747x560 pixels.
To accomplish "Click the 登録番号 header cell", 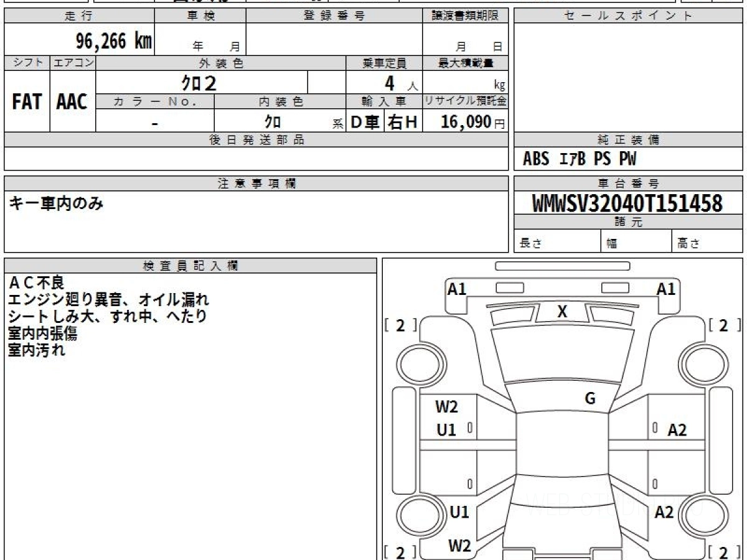I will [x=334, y=16].
